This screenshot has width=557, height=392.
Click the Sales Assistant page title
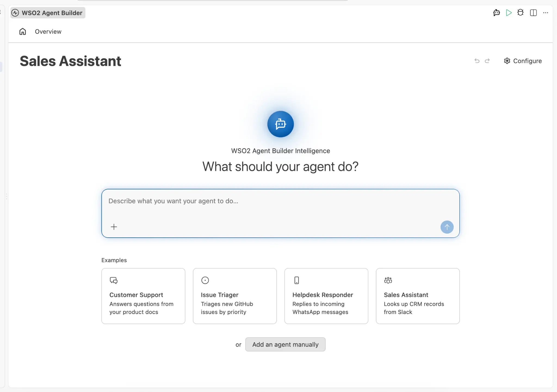point(70,61)
